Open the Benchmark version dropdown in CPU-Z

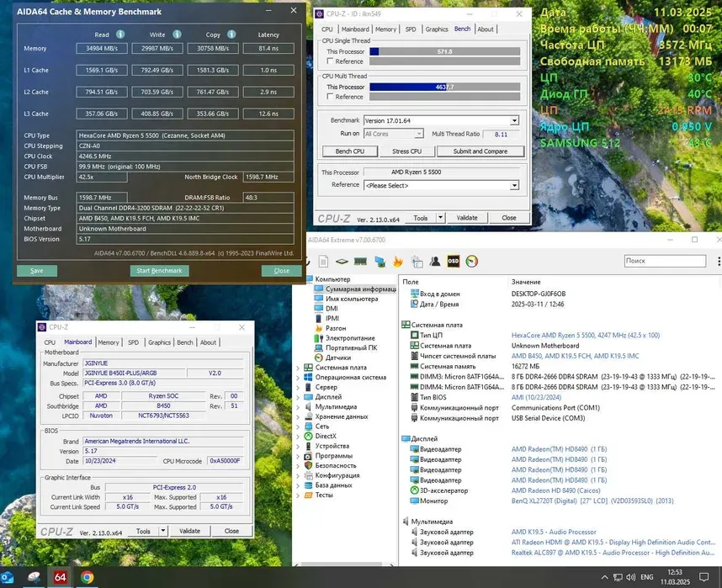pos(514,120)
